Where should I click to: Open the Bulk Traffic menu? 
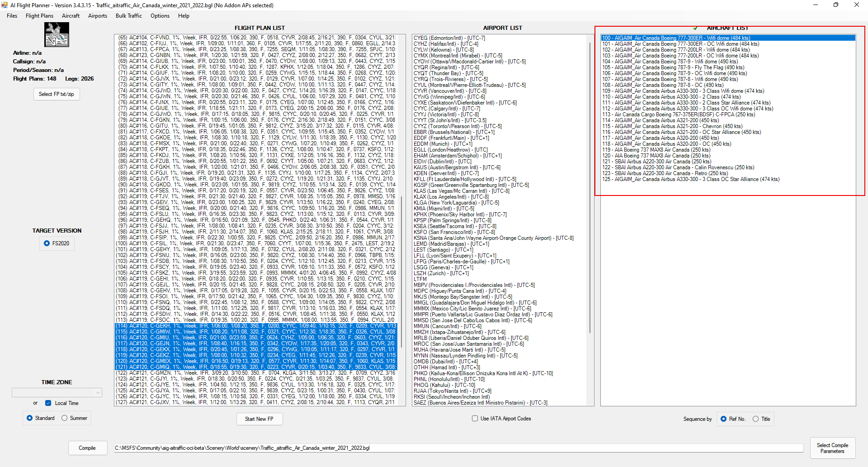point(129,16)
